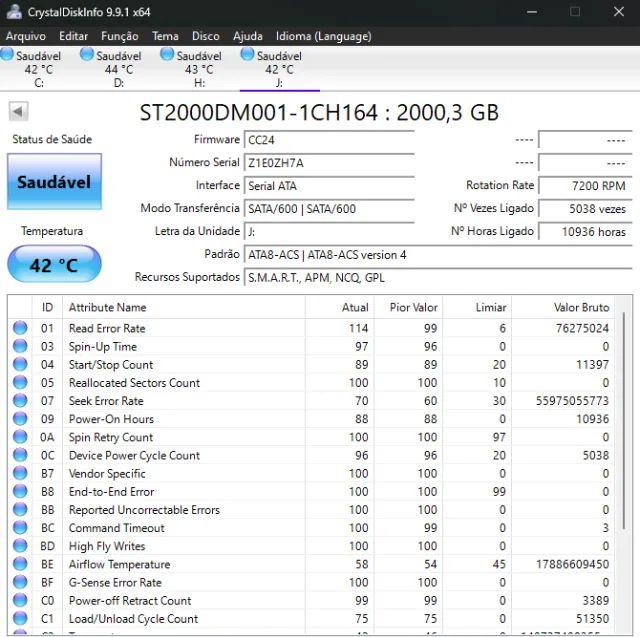
Task: Click the Interface field Serial ATA
Action: [329, 186]
